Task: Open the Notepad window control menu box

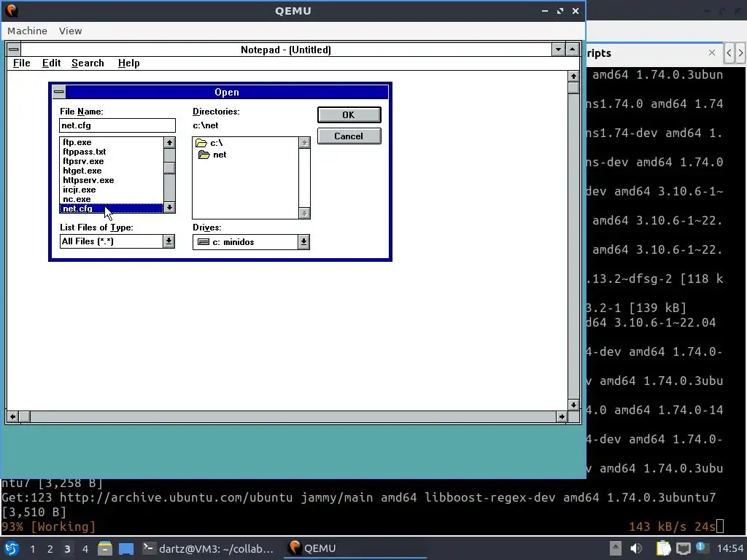Action: pos(14,49)
